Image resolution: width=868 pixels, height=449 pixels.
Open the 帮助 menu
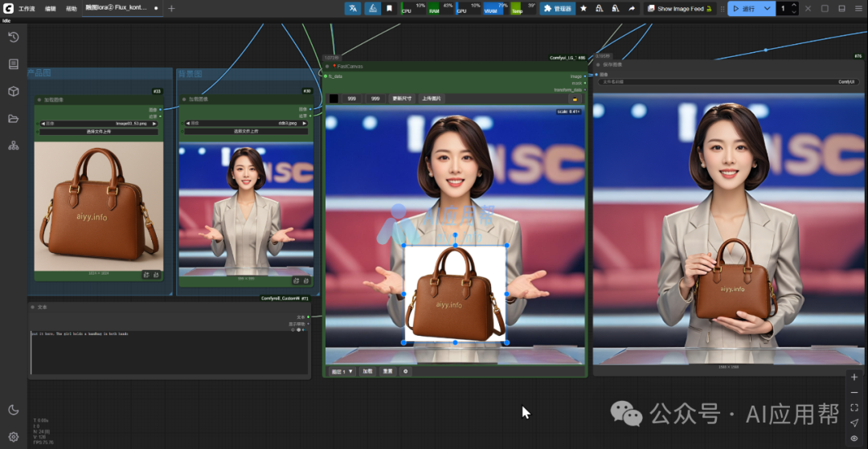(x=72, y=9)
